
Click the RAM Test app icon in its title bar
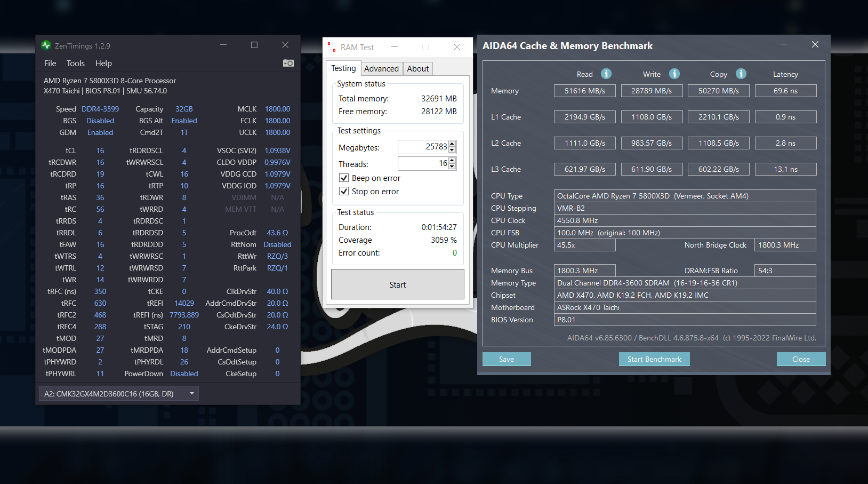point(331,47)
